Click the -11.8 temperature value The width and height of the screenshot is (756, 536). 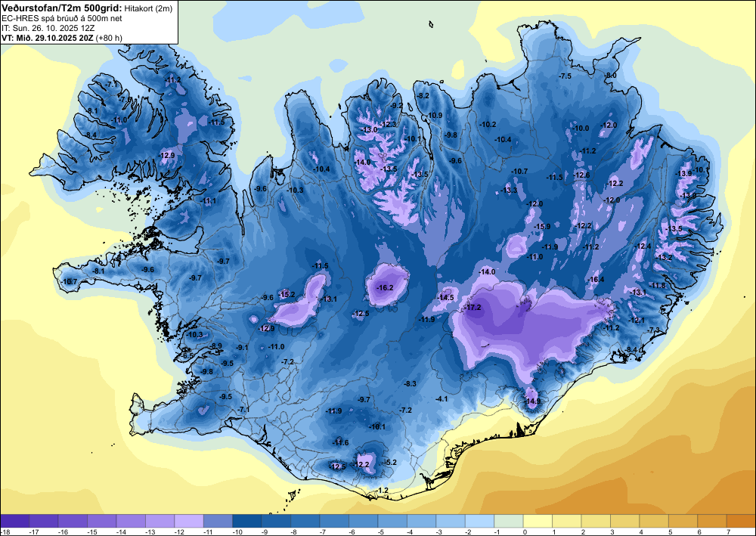click(658, 285)
